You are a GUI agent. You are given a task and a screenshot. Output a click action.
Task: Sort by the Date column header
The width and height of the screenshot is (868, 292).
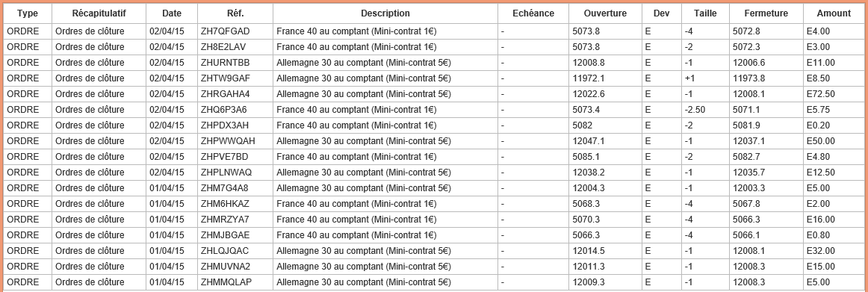(172, 14)
